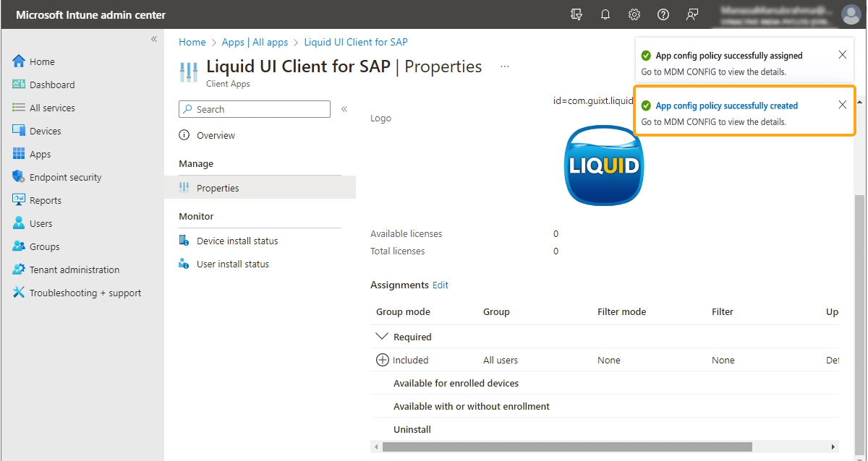The width and height of the screenshot is (868, 461).
Task: Open the settings gear icon
Action: click(x=634, y=14)
